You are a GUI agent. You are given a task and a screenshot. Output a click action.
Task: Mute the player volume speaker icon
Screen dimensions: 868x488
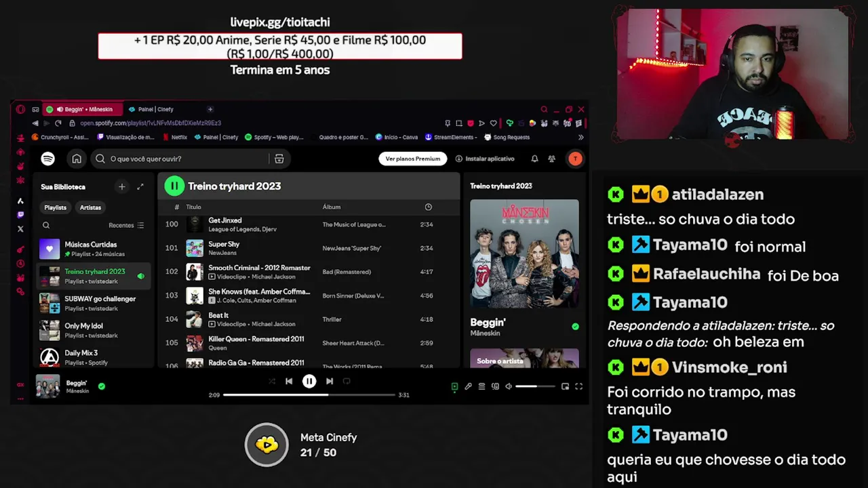point(509,386)
